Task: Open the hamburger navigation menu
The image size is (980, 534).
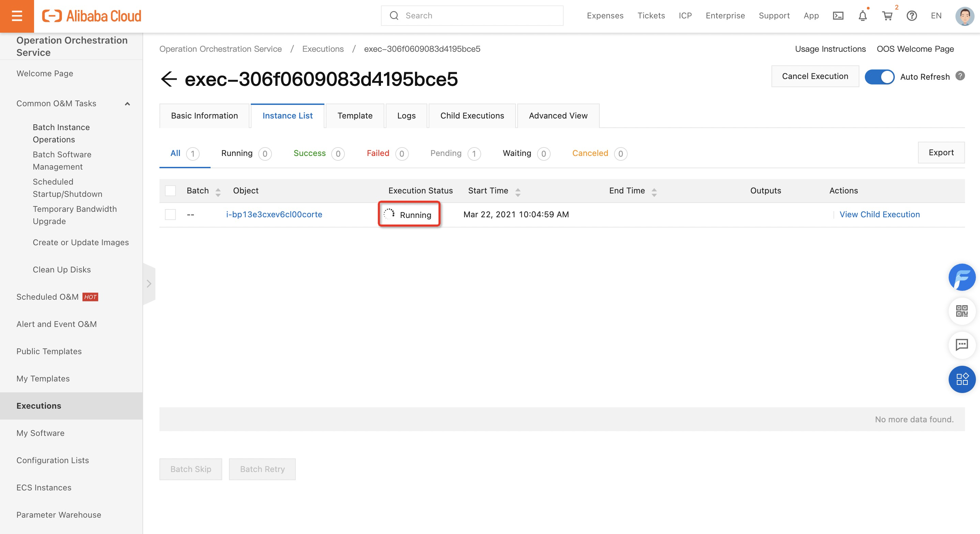Action: pos(17,16)
